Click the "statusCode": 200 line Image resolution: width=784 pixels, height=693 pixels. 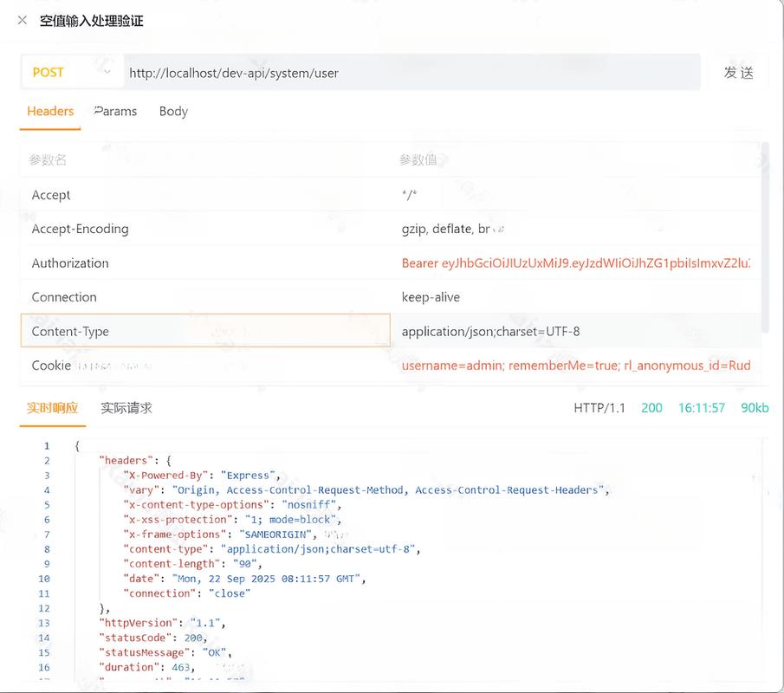pos(153,638)
